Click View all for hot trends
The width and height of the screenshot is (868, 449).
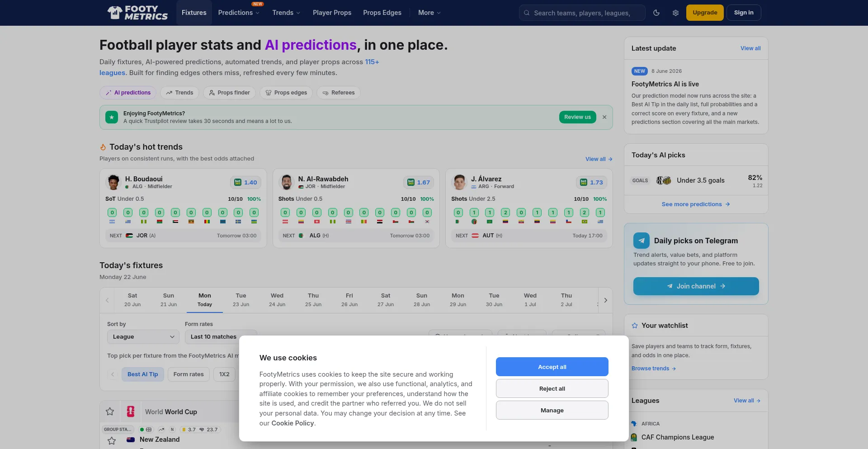pos(599,159)
